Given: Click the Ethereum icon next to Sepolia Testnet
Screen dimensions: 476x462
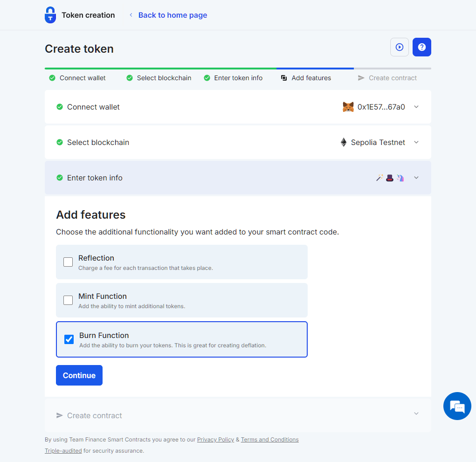Looking at the screenshot, I should click(x=344, y=142).
